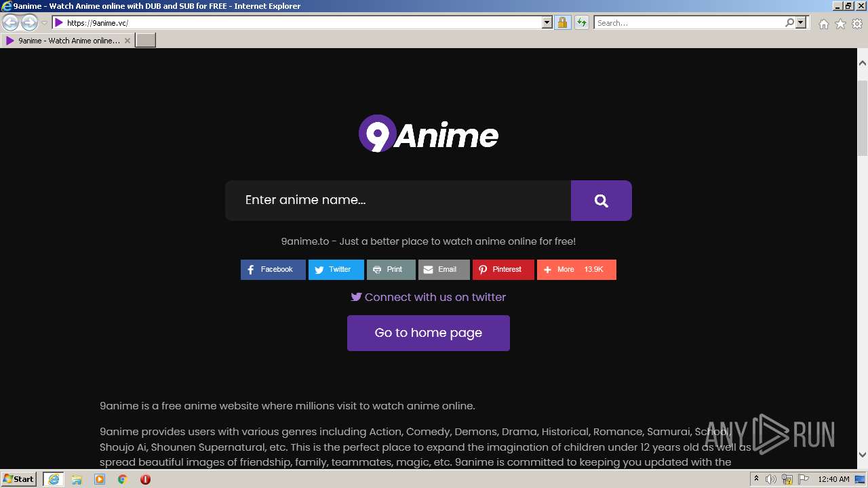Click the purple search magnifier button

click(x=601, y=201)
